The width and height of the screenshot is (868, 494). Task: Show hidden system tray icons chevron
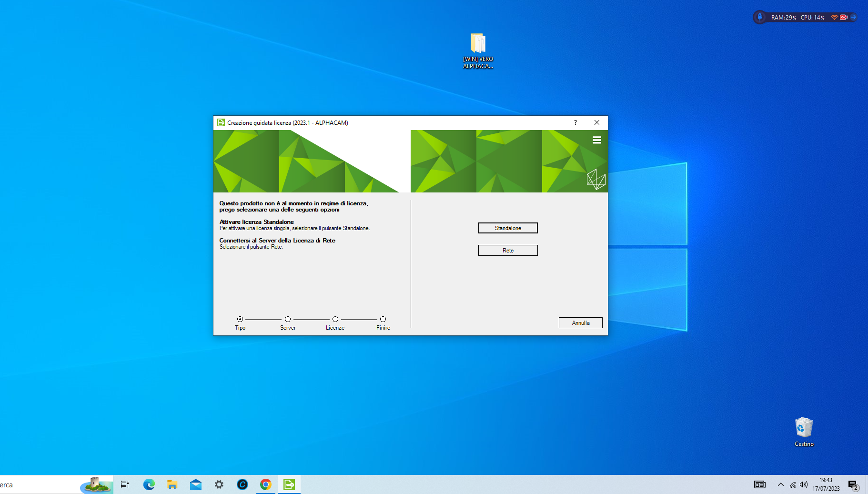[780, 484]
